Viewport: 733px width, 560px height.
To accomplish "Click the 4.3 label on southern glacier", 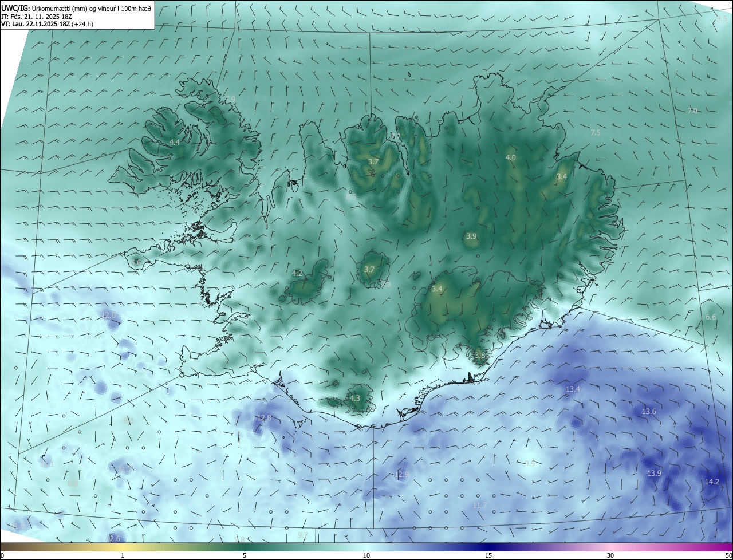I will click(x=355, y=398).
